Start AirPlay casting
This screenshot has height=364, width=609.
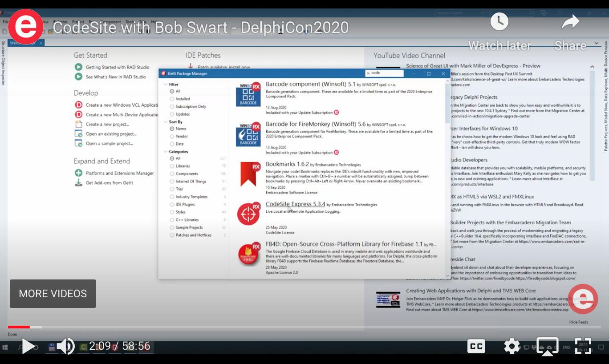point(548,347)
